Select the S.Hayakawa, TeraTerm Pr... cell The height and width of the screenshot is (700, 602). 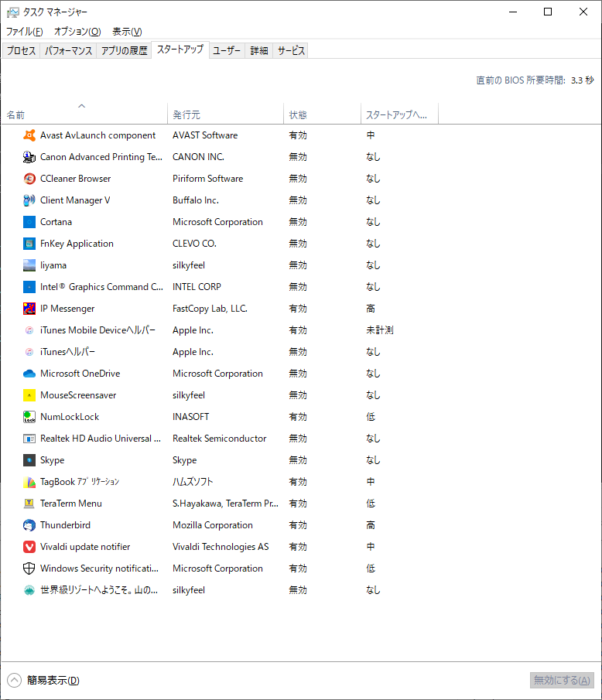[x=225, y=503]
